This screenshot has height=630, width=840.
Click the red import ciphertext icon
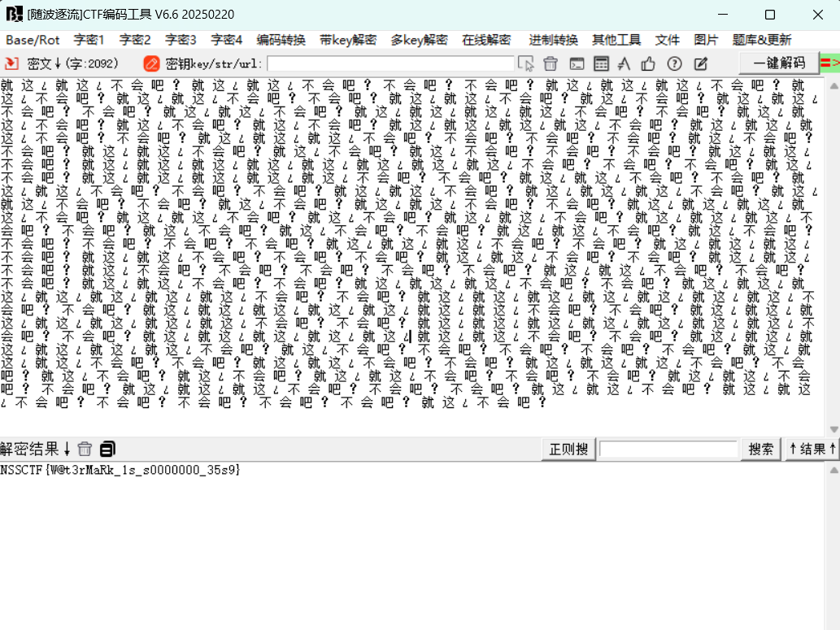click(x=11, y=63)
